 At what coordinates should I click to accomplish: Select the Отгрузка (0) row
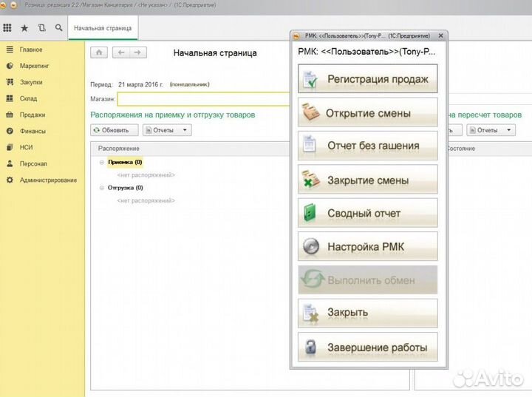126,188
